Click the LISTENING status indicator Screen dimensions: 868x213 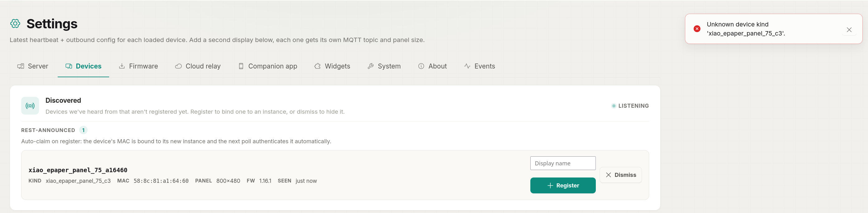pyautogui.click(x=630, y=106)
